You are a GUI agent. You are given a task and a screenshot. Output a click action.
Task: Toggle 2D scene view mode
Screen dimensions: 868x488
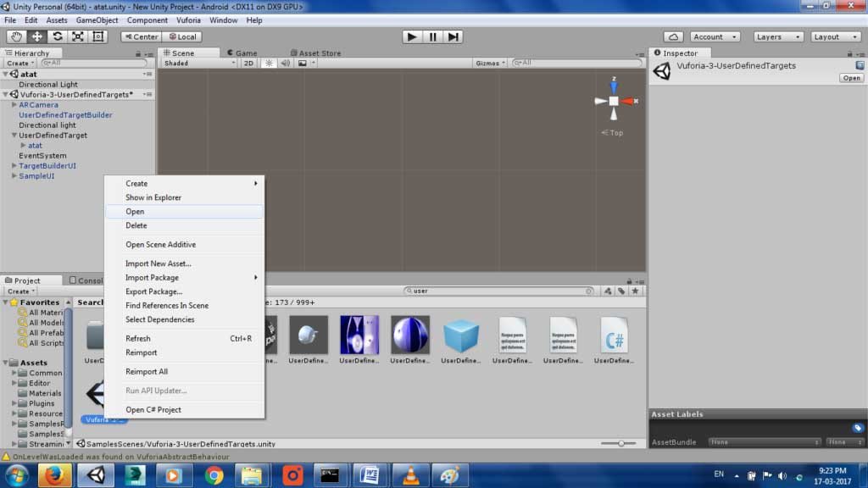[x=248, y=63]
